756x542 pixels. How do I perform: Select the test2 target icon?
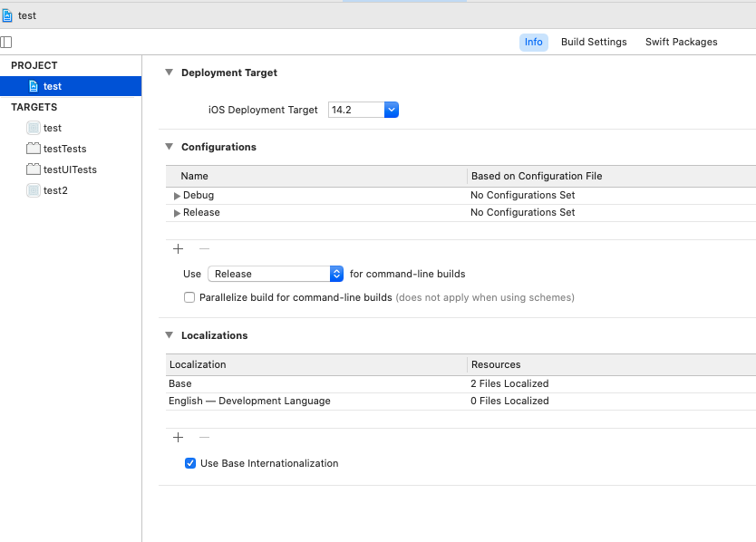[x=34, y=190]
